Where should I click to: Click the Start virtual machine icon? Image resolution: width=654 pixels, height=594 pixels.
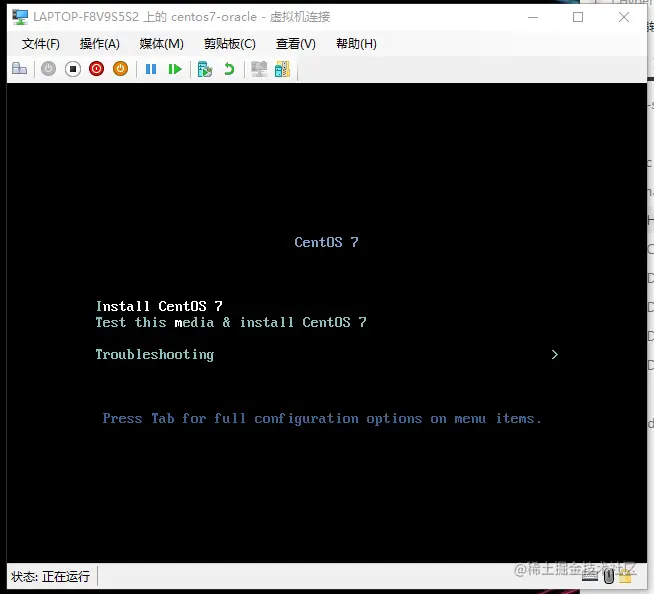pyautogui.click(x=48, y=69)
